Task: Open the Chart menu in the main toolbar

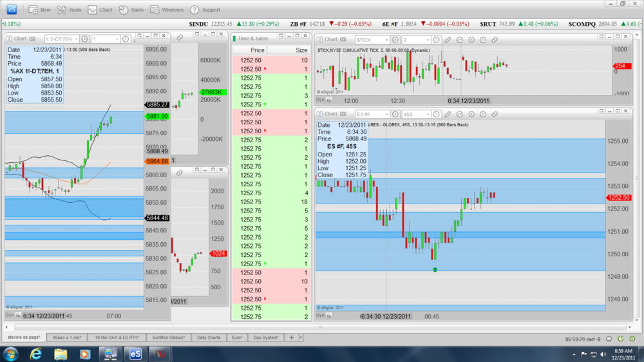Action: (100, 10)
